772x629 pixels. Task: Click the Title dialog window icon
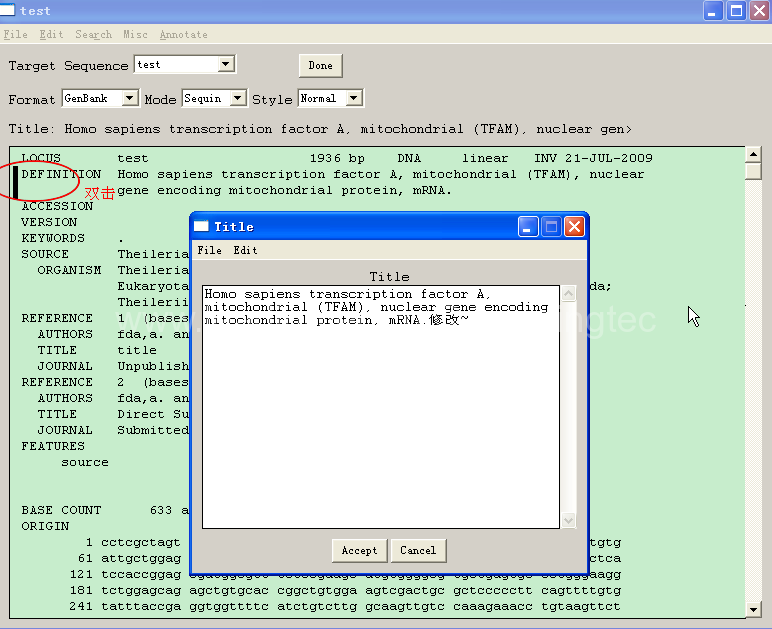pyautogui.click(x=201, y=227)
